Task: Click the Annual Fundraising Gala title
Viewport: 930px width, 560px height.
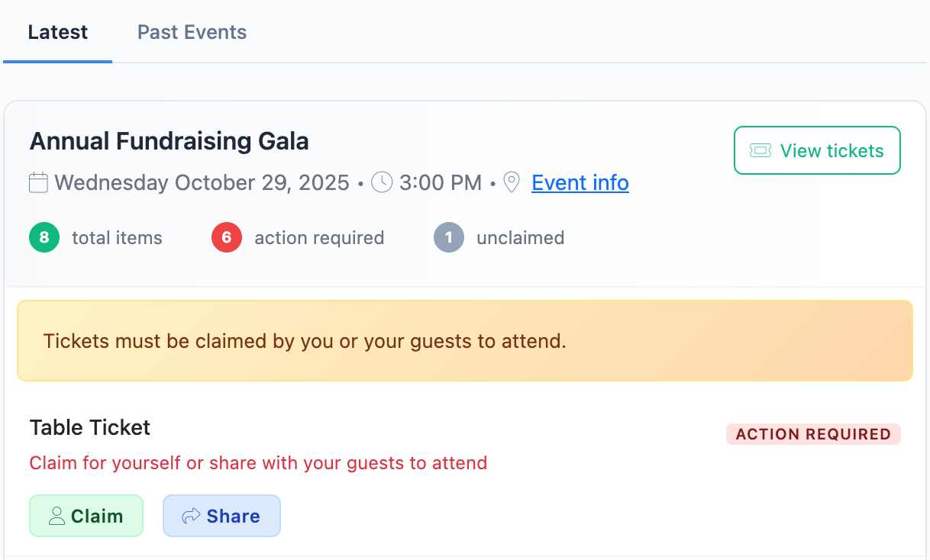Action: (169, 141)
